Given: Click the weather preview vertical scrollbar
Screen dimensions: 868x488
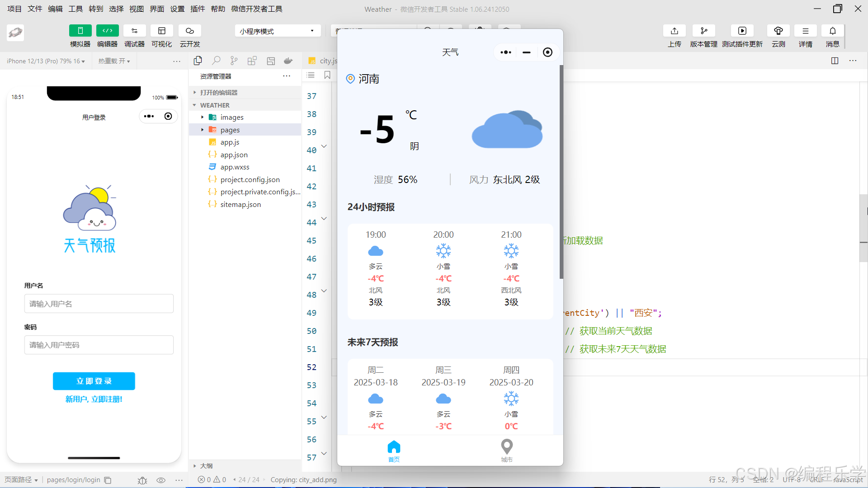Looking at the screenshot, I should click(x=561, y=172).
